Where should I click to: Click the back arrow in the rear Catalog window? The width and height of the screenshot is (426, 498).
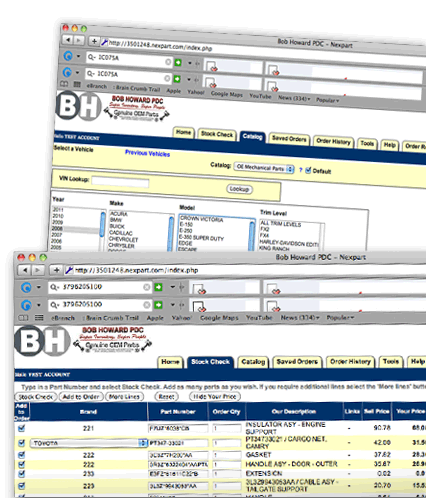click(68, 40)
